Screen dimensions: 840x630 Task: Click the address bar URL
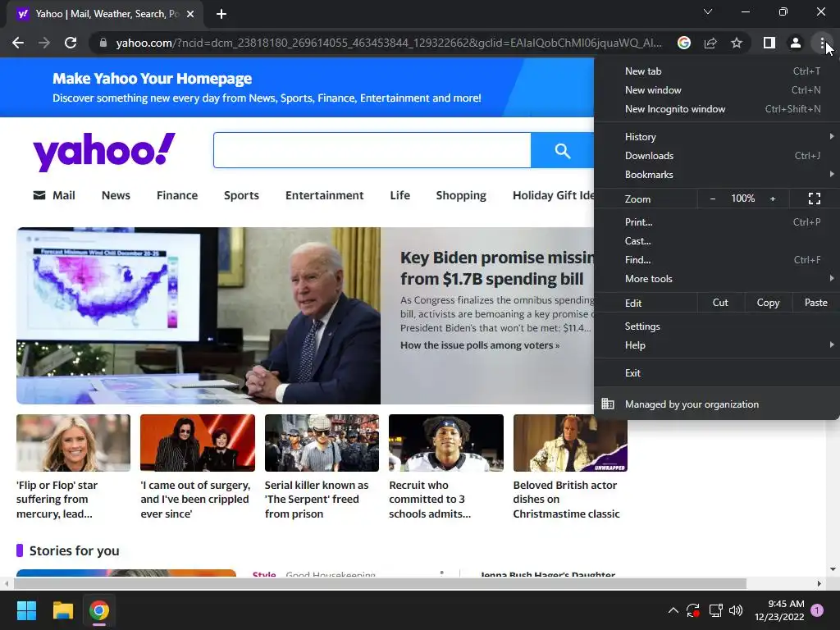click(388, 43)
